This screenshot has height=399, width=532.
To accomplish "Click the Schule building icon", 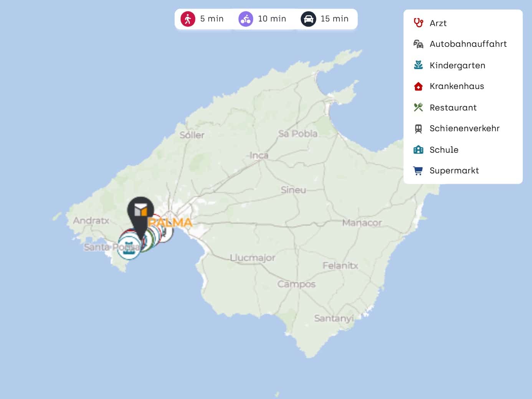I will pos(418,150).
